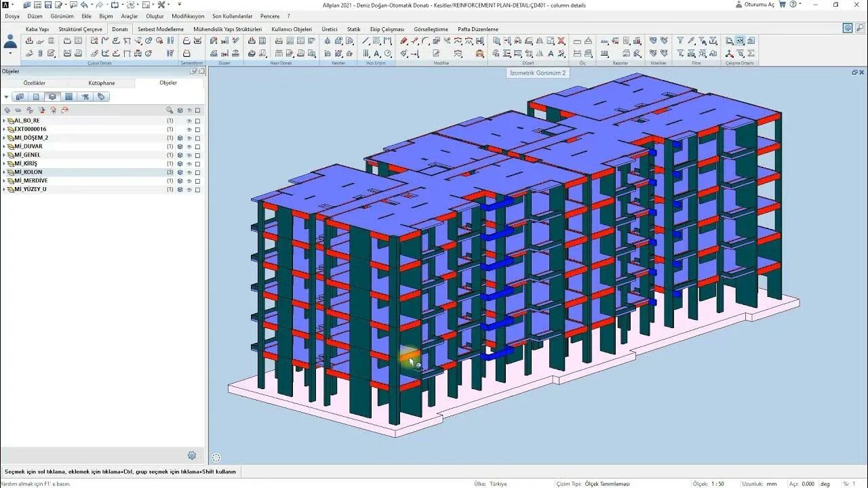Expand the MI_DUVAR tree node
868x488 pixels.
pyautogui.click(x=4, y=146)
